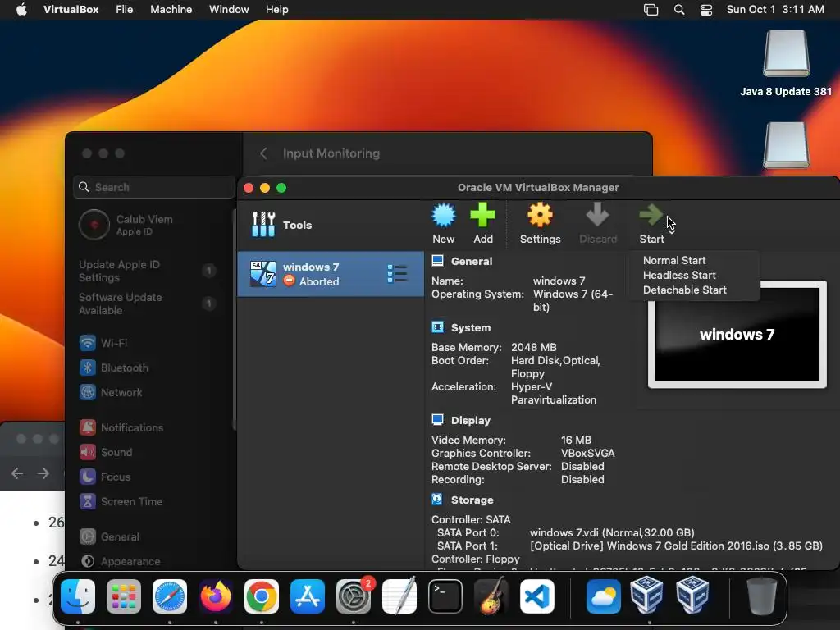840x630 pixels.
Task: Click Java 8 Update 381 desktop drive
Action: [786, 63]
